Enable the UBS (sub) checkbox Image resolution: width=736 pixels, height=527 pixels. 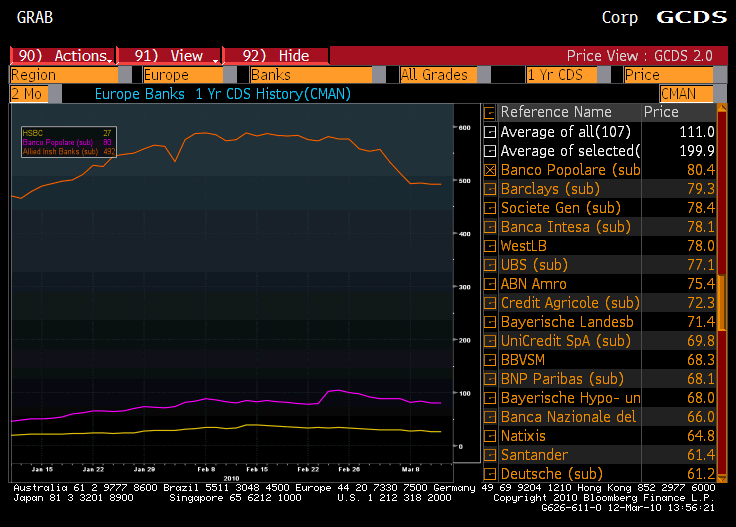pos(490,265)
